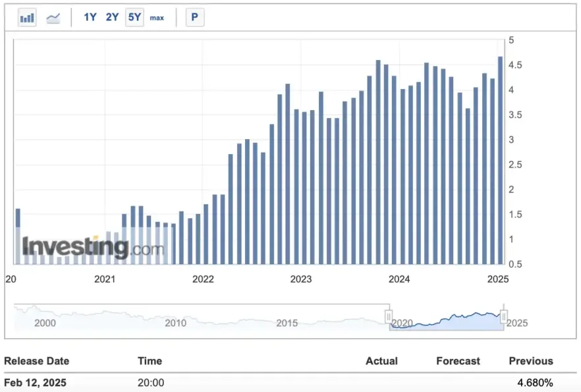Grab the right navigator range handle
This screenshot has height=392, width=581.
click(x=504, y=318)
